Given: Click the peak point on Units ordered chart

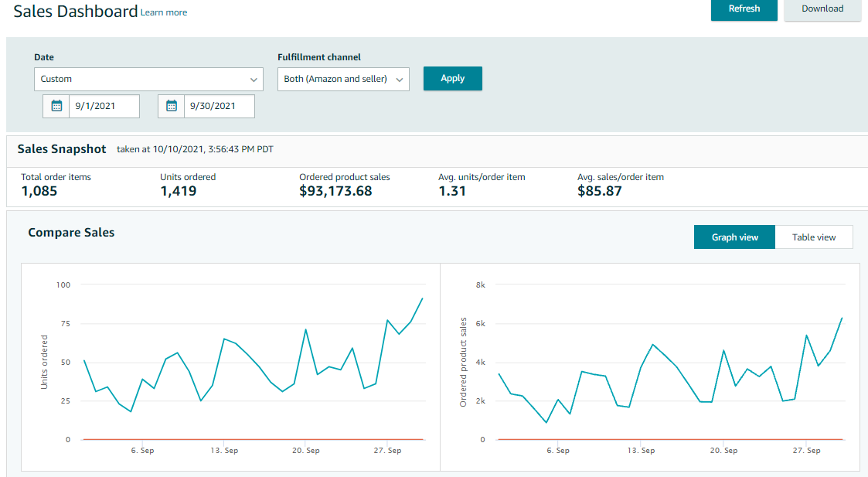Looking at the screenshot, I should pyautogui.click(x=422, y=298).
